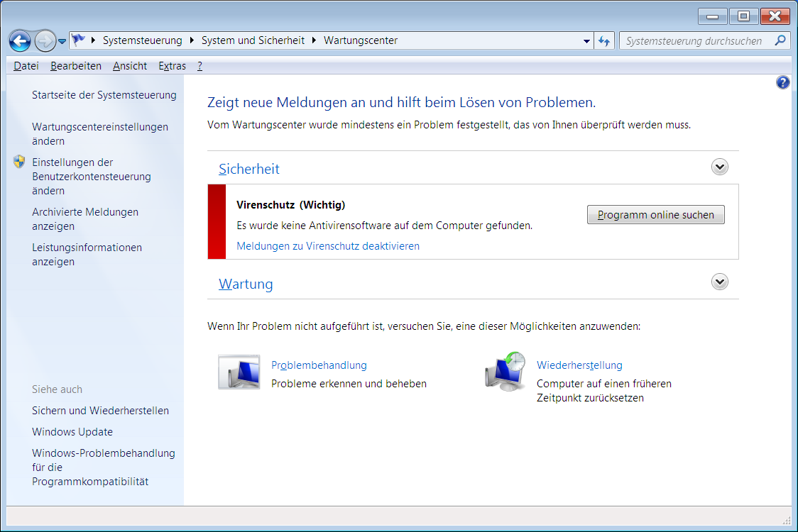This screenshot has width=798, height=532.
Task: Open the Bearbeiten menu
Action: 76,65
